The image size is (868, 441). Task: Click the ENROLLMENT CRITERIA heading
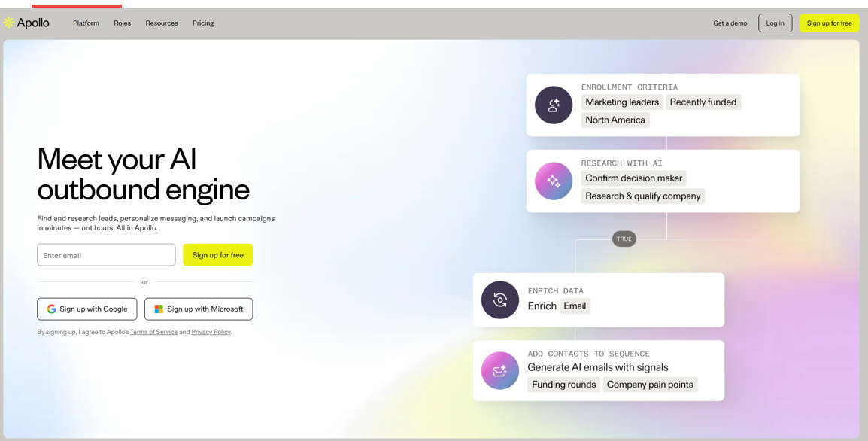630,87
